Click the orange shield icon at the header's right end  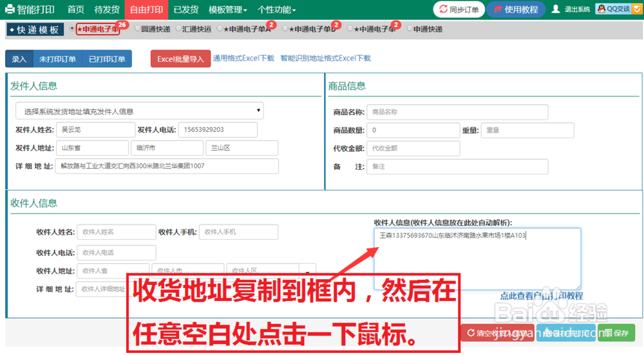click(x=637, y=8)
